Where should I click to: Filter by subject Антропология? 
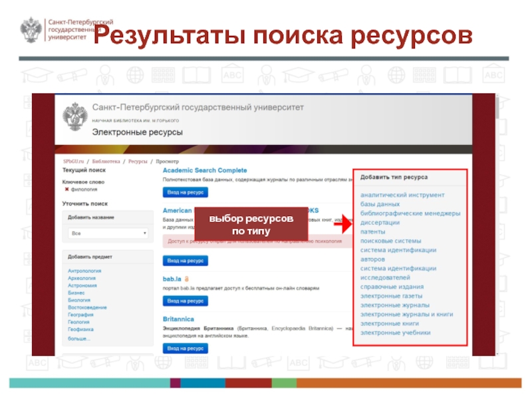click(x=84, y=271)
